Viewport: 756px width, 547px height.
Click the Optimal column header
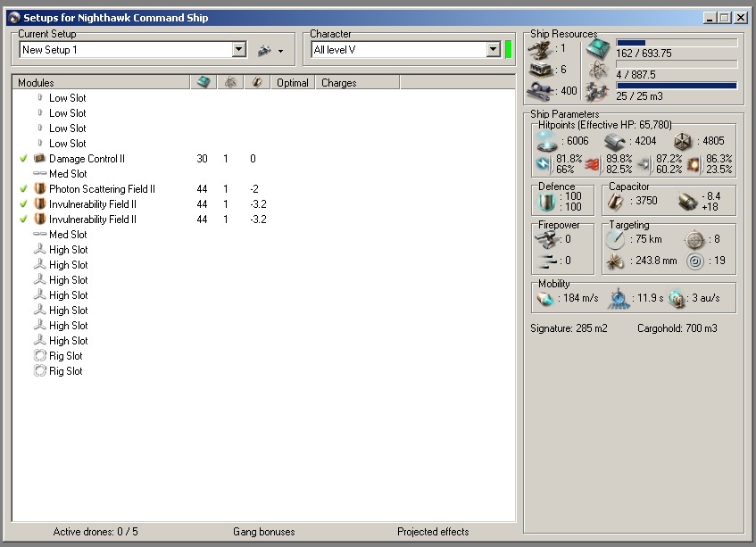coord(292,82)
